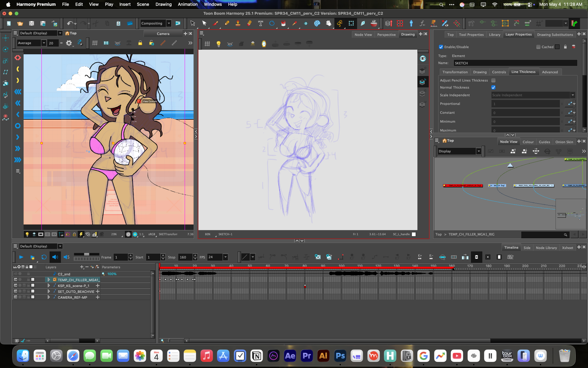Uncheck the Normal Thickness checkbox
Screen dimensions: 588x368
[x=493, y=87]
